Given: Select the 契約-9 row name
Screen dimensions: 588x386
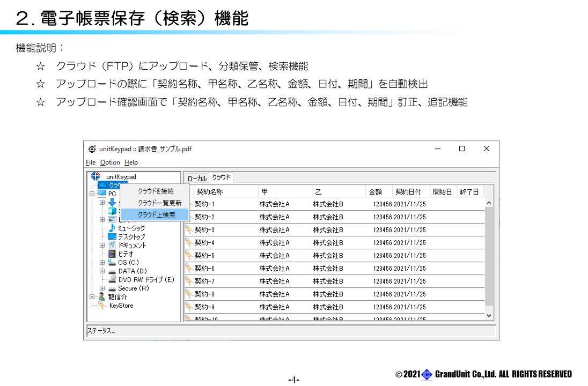Looking at the screenshot, I should 205,307.
